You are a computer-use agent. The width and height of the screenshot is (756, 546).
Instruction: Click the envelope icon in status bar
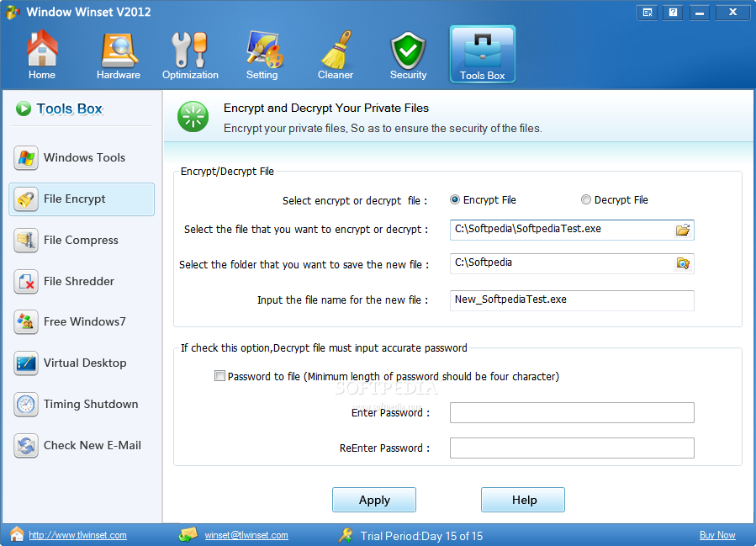tap(188, 534)
